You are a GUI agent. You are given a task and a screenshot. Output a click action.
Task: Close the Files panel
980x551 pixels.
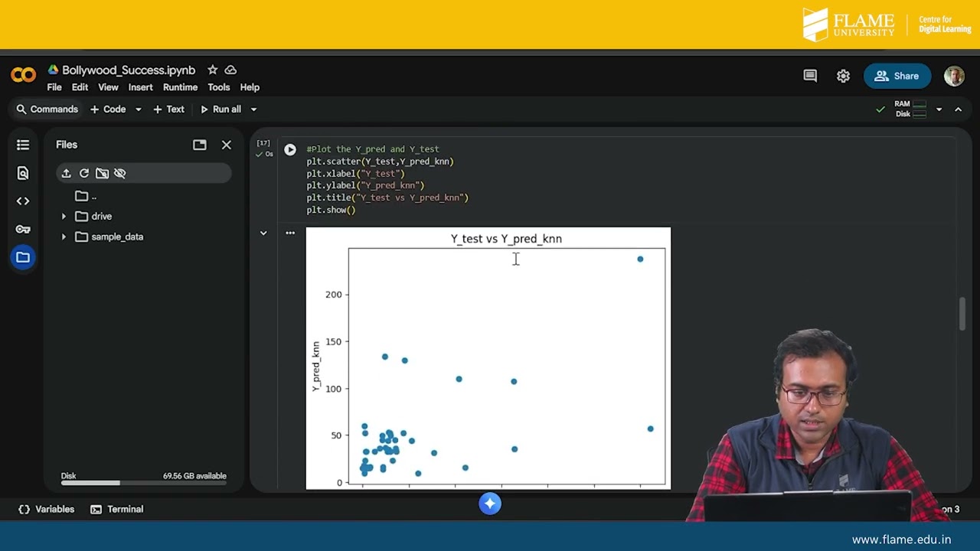click(227, 145)
